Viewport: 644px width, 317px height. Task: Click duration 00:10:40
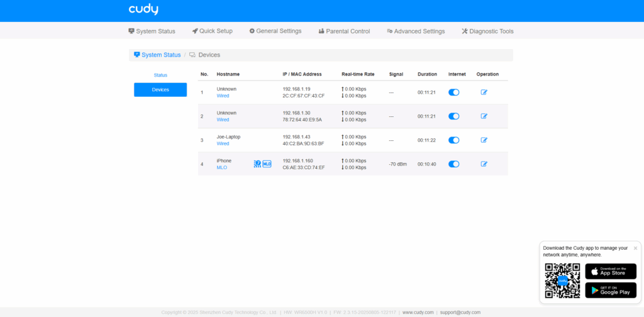pyautogui.click(x=427, y=164)
